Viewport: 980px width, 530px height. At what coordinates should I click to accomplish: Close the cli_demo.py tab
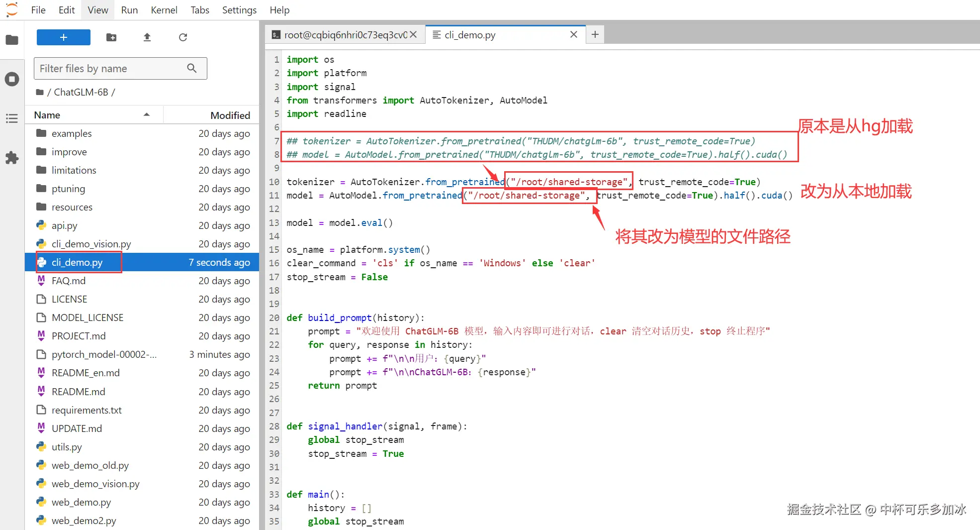[x=574, y=34]
